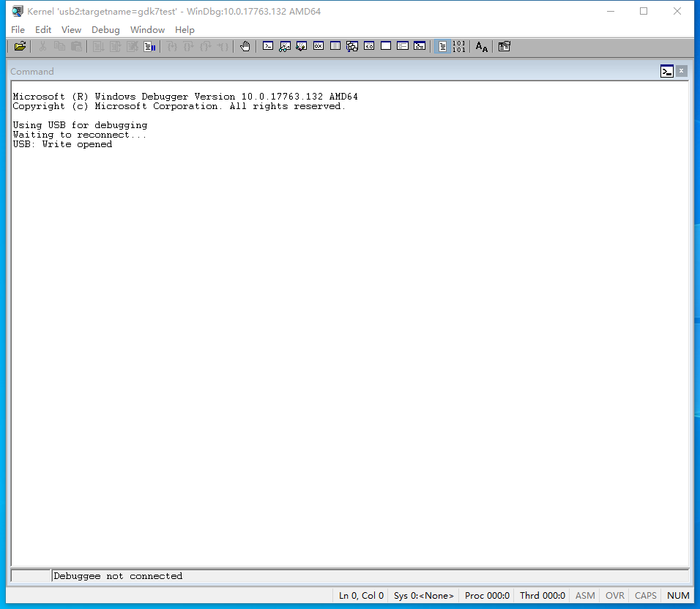Open the Font dialog icon

(481, 46)
